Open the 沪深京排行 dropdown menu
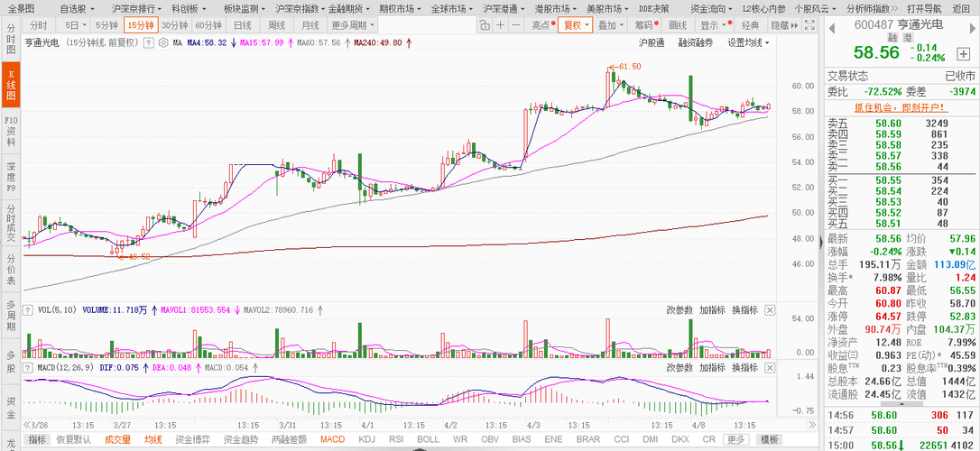The height and width of the screenshot is (451, 980). pos(136,9)
